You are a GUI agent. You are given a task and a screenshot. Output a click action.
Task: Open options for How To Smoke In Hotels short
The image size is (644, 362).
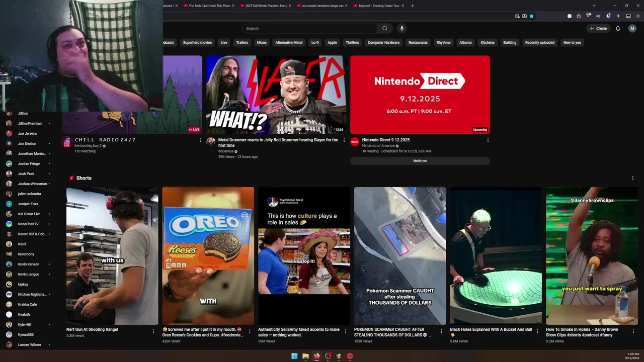coord(633,331)
